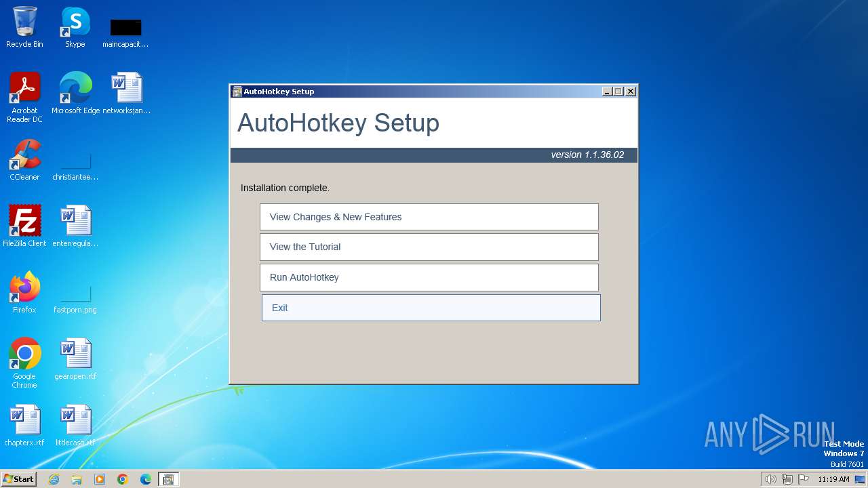Click 'version 1.1.36.02' label
Viewport: 868px width, 488px height.
pos(587,155)
